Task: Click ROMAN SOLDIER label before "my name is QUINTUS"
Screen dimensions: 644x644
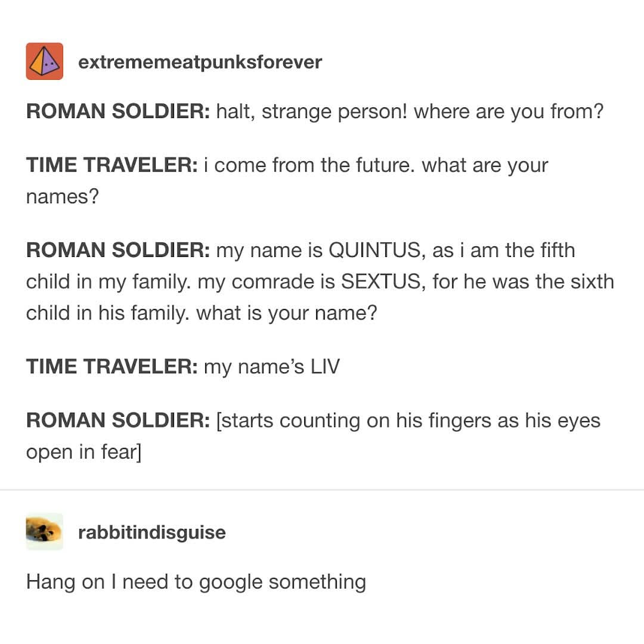Action: pyautogui.click(x=117, y=250)
